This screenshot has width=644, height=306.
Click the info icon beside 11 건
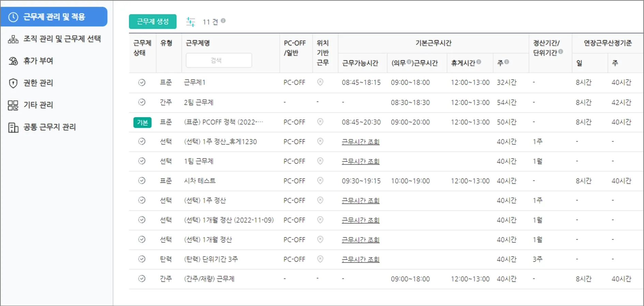223,21
